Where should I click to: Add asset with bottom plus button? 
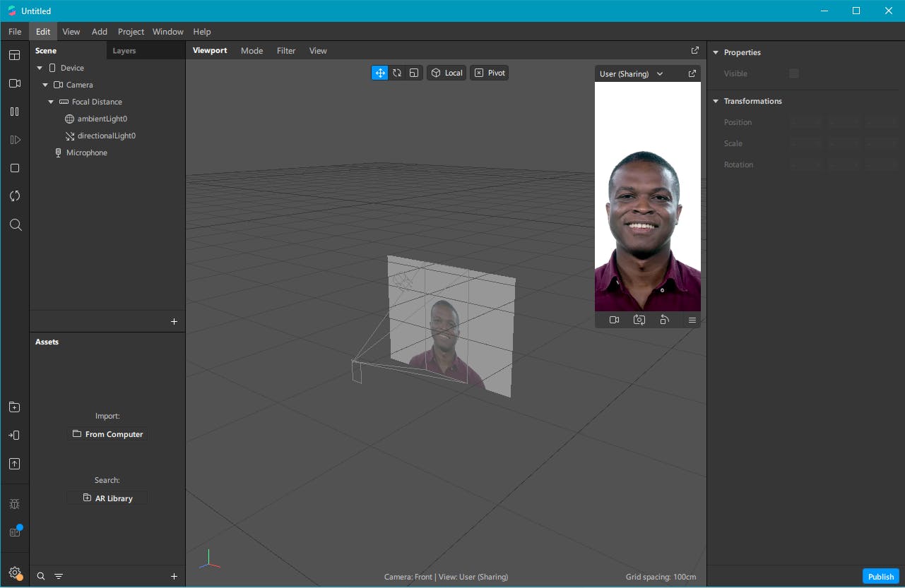click(175, 577)
